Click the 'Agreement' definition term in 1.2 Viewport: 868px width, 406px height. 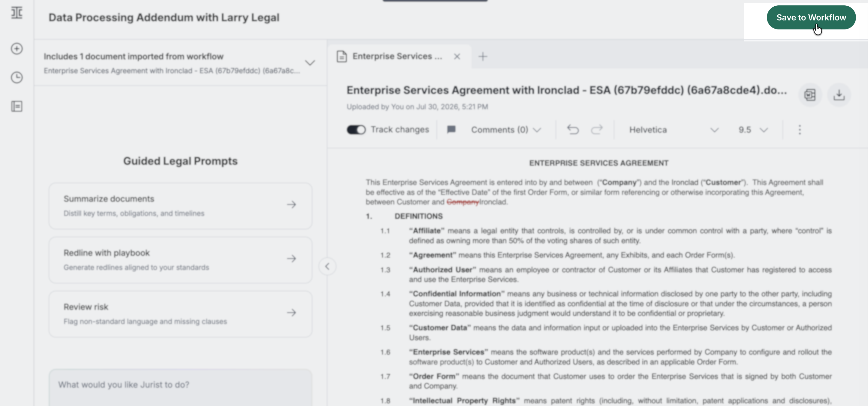432,255
